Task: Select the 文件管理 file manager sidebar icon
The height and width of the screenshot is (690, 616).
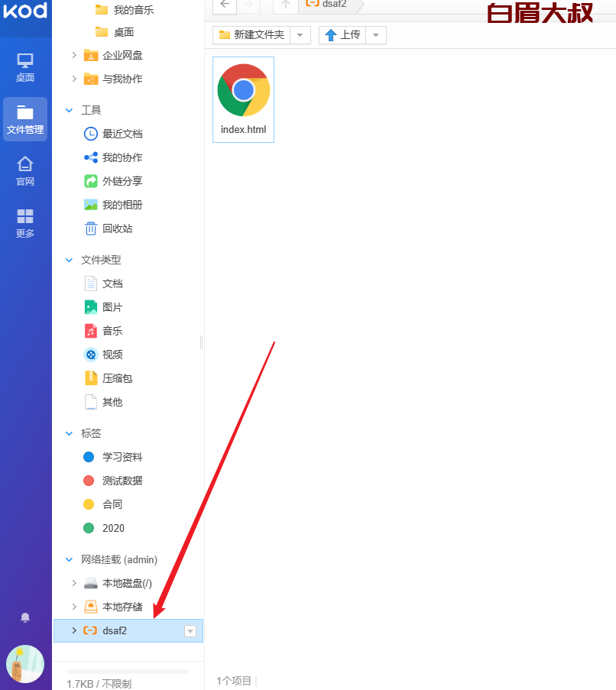Action: click(x=25, y=118)
